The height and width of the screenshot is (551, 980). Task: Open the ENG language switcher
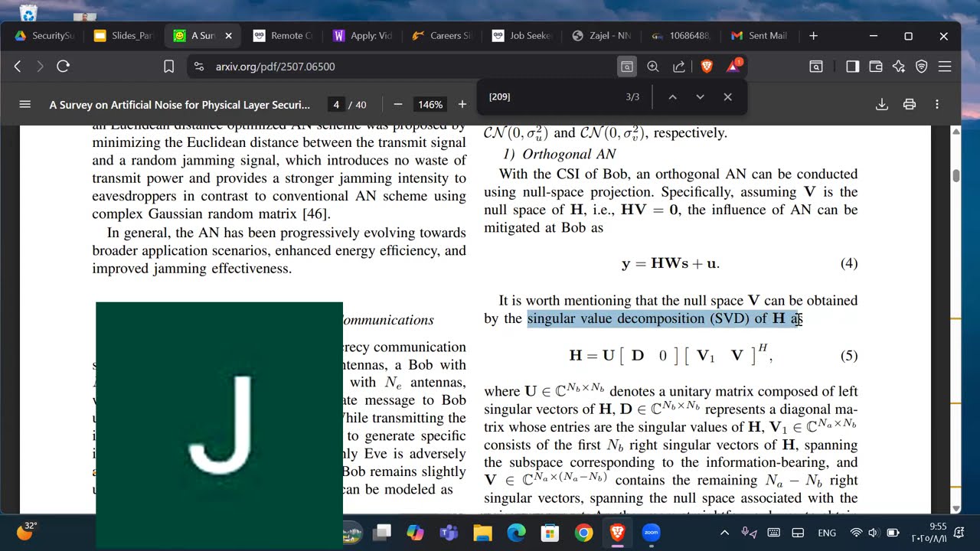[x=827, y=533]
